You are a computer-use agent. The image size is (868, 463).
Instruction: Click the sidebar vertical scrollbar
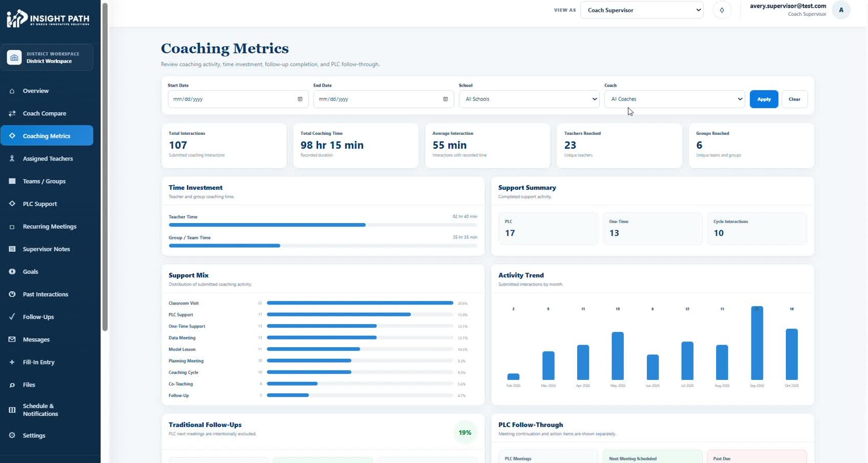pos(105,167)
